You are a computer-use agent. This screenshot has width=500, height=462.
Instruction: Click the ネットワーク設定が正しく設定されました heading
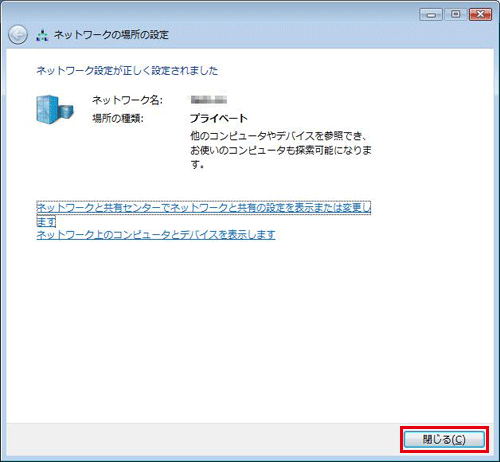coord(127,71)
